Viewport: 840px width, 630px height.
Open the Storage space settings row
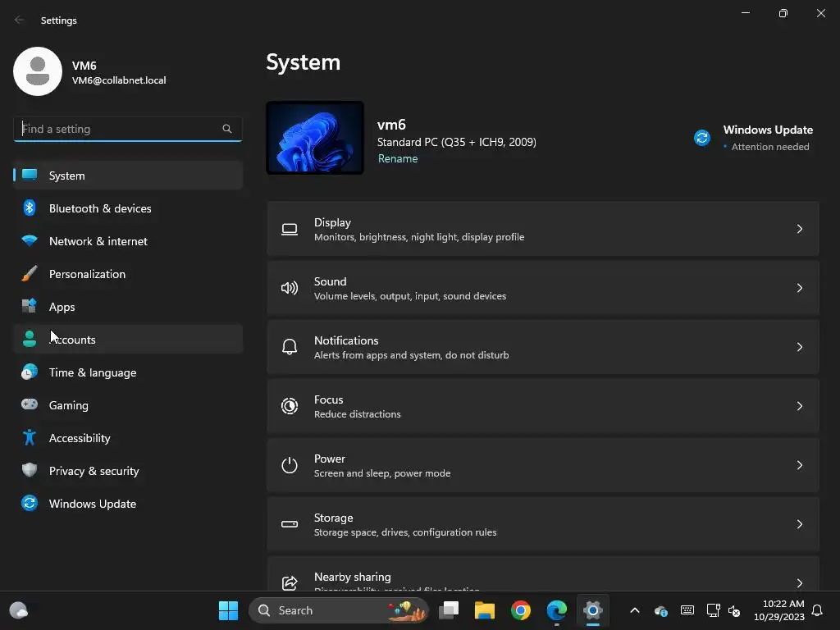(543, 524)
